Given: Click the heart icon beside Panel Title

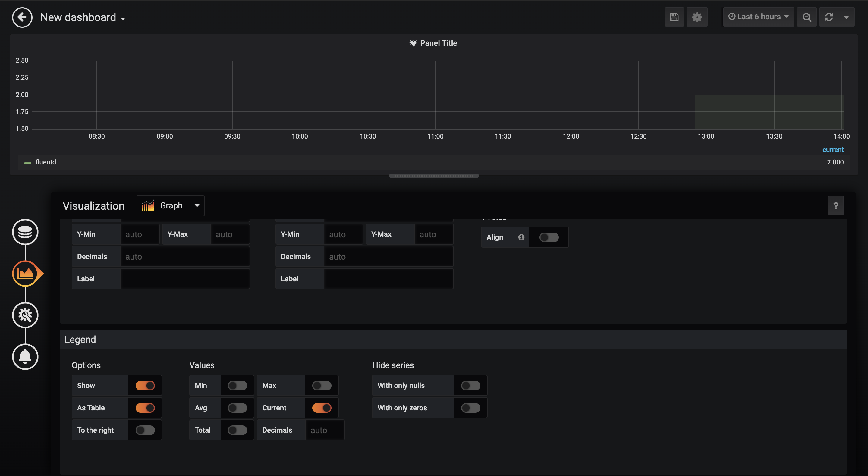Looking at the screenshot, I should pyautogui.click(x=413, y=43).
